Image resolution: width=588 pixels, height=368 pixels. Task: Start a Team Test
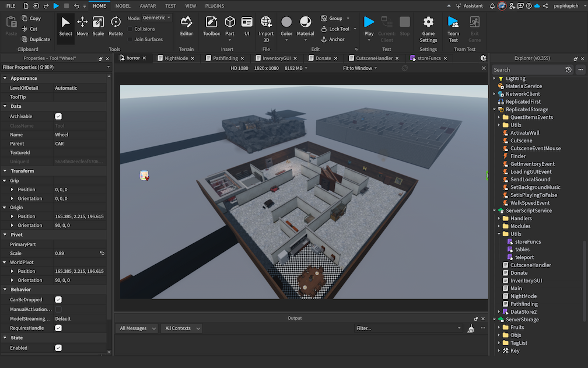coord(453,29)
